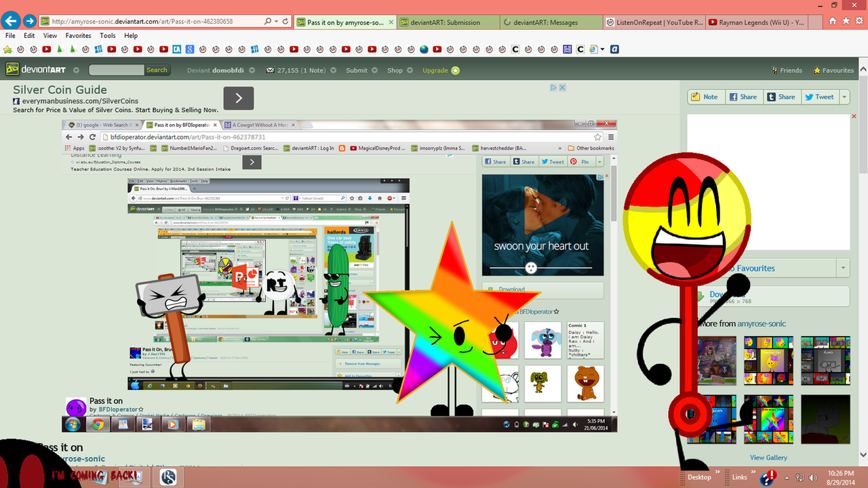Screen dimensions: 868x488
Task: Switch to deviantART: Messages tab
Action: tap(551, 22)
